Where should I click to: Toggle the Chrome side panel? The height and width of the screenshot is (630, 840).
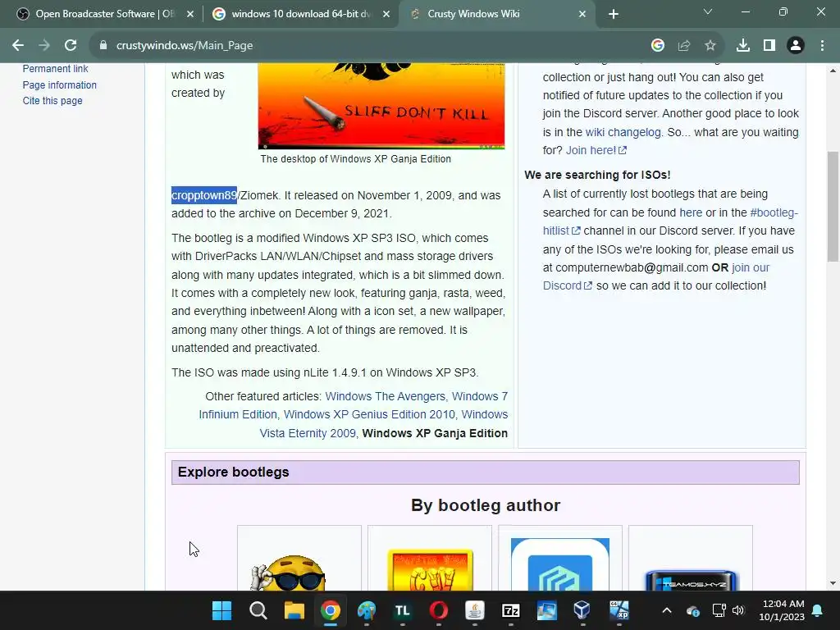769,46
